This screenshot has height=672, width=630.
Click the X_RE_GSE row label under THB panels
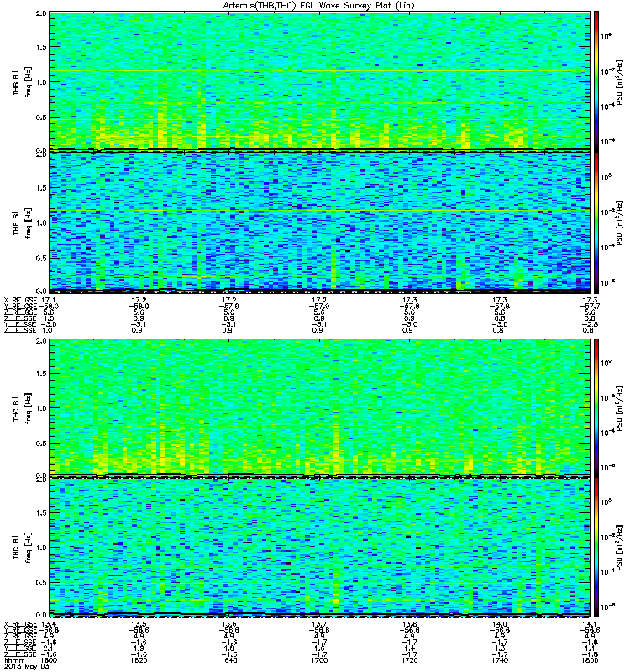(20, 300)
